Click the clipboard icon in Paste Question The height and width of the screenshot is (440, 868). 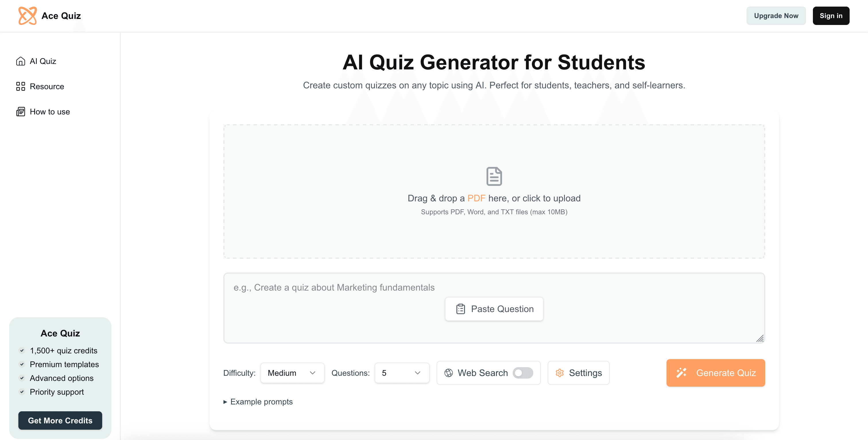pos(460,309)
